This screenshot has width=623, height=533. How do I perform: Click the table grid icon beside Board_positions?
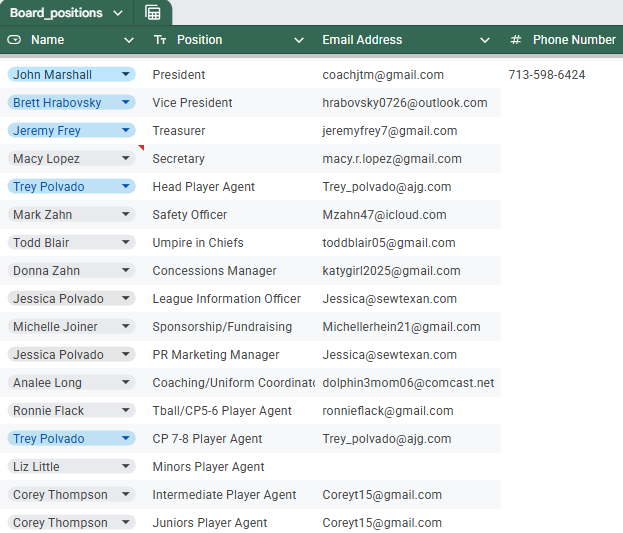[x=153, y=13]
